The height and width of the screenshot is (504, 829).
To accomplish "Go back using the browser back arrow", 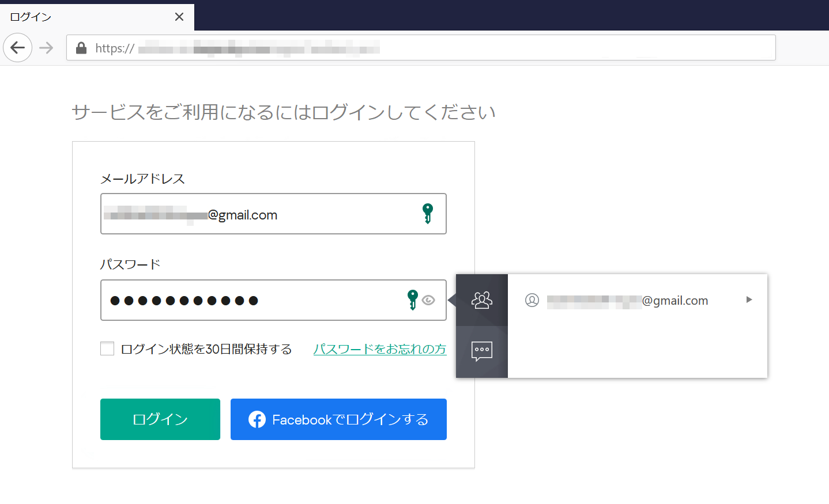I will pos(18,47).
